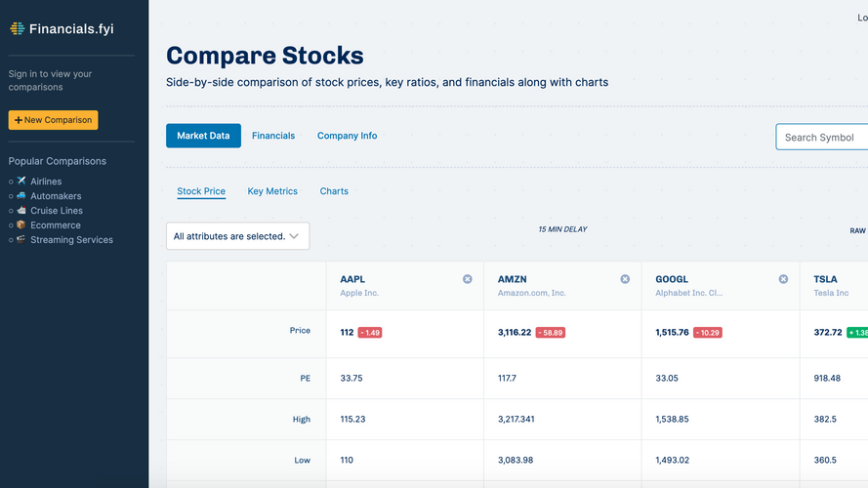Open the Company Info tab

coord(347,136)
